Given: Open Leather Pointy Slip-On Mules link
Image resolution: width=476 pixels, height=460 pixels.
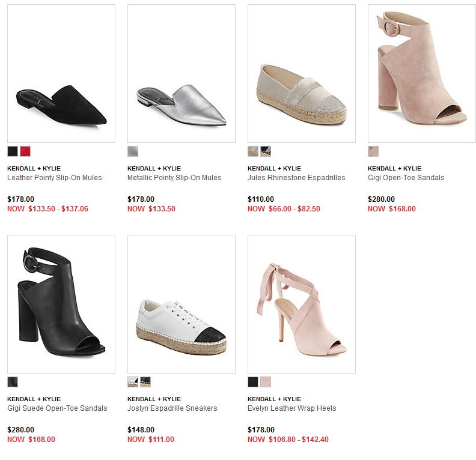Looking at the screenshot, I should [55, 178].
